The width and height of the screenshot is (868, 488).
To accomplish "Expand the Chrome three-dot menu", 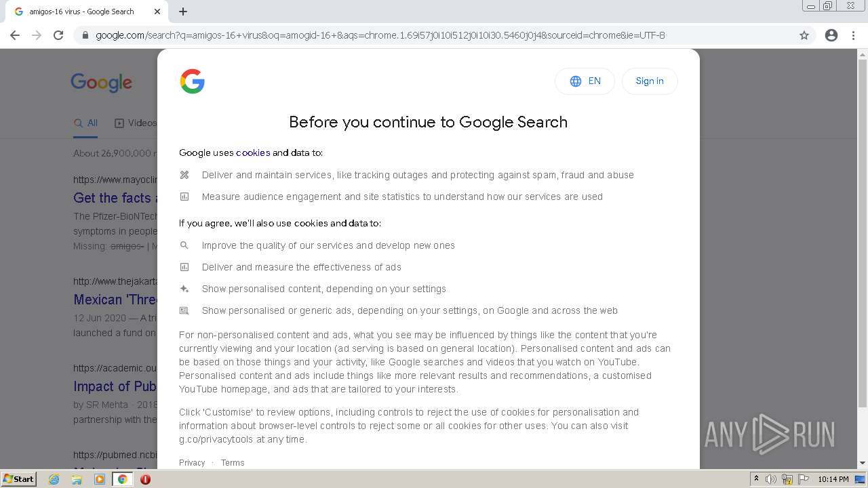I will [x=853, y=35].
